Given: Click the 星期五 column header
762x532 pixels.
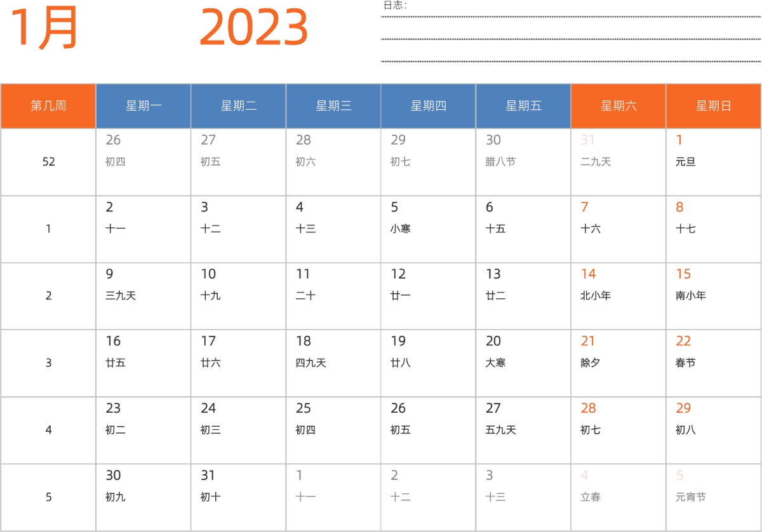Looking at the screenshot, I should [524, 106].
